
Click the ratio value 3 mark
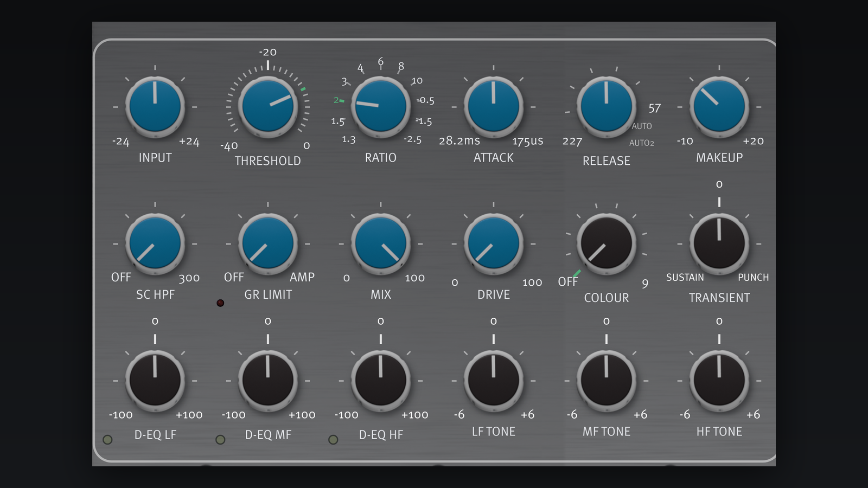[x=344, y=82]
